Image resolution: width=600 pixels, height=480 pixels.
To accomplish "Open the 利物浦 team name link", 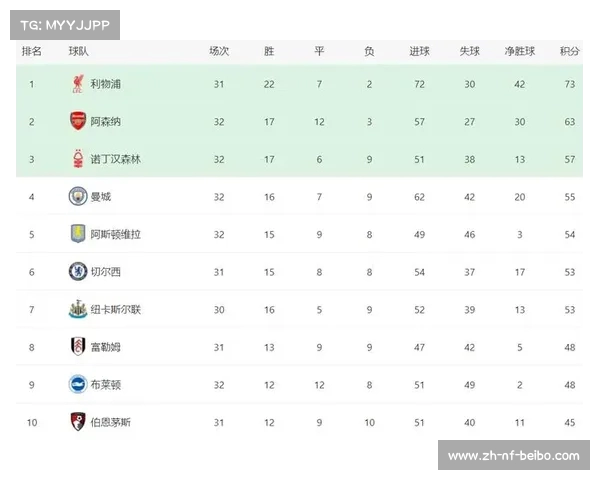I will coord(106,84).
